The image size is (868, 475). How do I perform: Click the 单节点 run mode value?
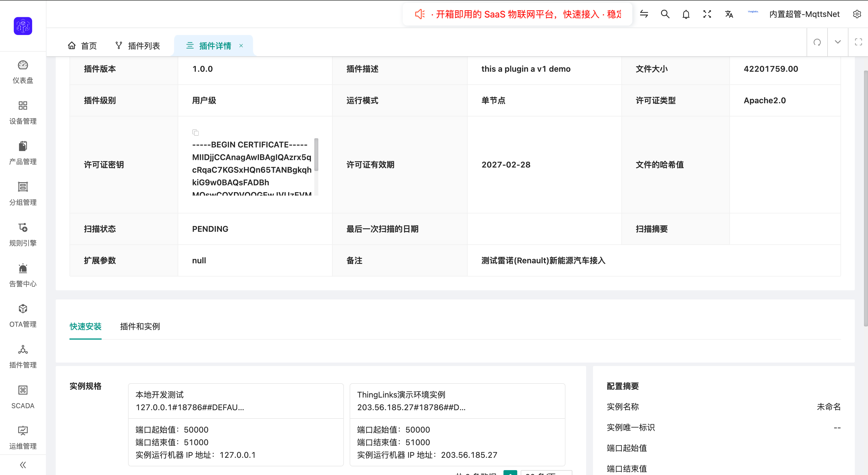493,100
